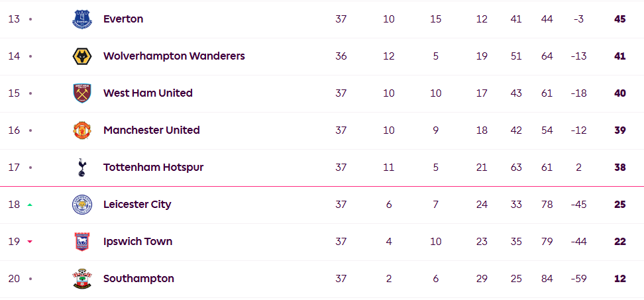This screenshot has height=300, width=644.
Task: Click the Ipswich Town badge
Action: [82, 242]
